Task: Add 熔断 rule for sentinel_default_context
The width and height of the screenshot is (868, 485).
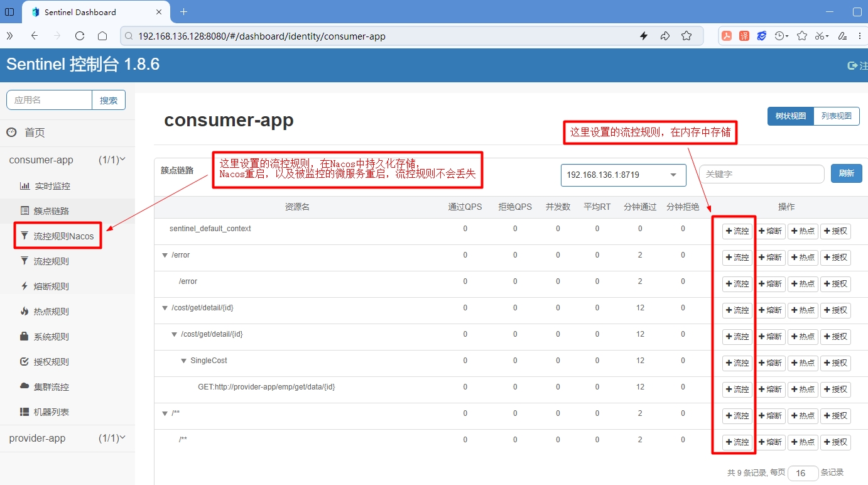Action: click(770, 231)
